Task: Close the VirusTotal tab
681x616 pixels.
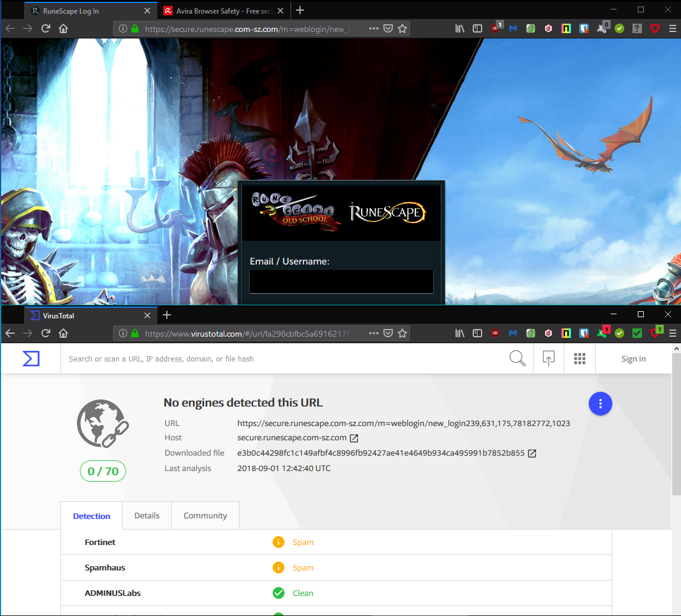Action: point(147,315)
